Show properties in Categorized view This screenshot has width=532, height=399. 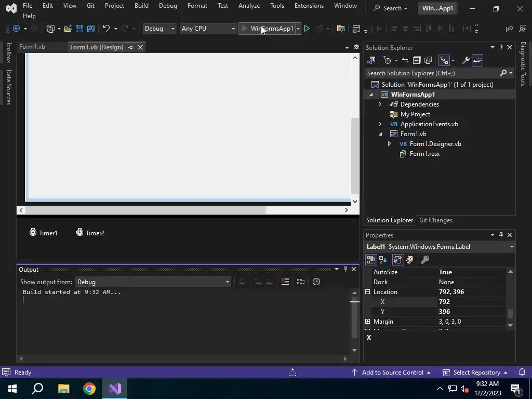pos(371,260)
